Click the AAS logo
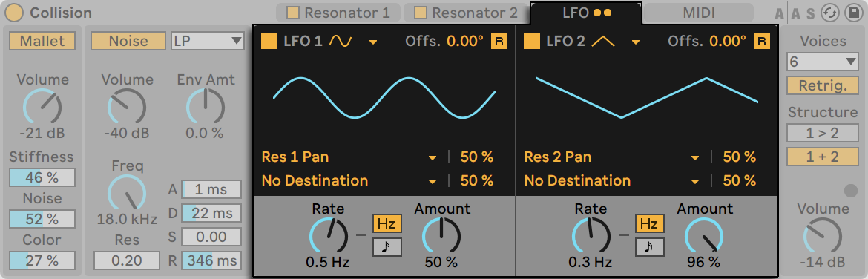Image resolution: width=868 pixels, height=279 pixels. [x=795, y=14]
